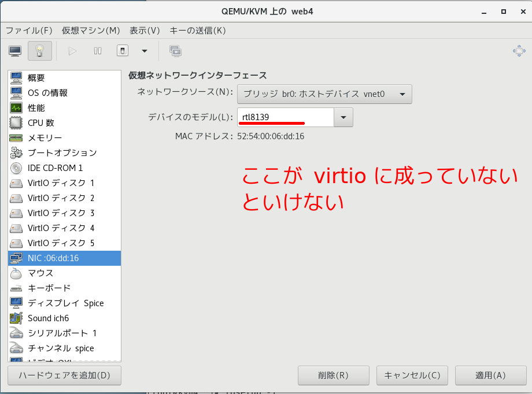Open the snapshots manager icon
532x394 pixels.
(175, 51)
